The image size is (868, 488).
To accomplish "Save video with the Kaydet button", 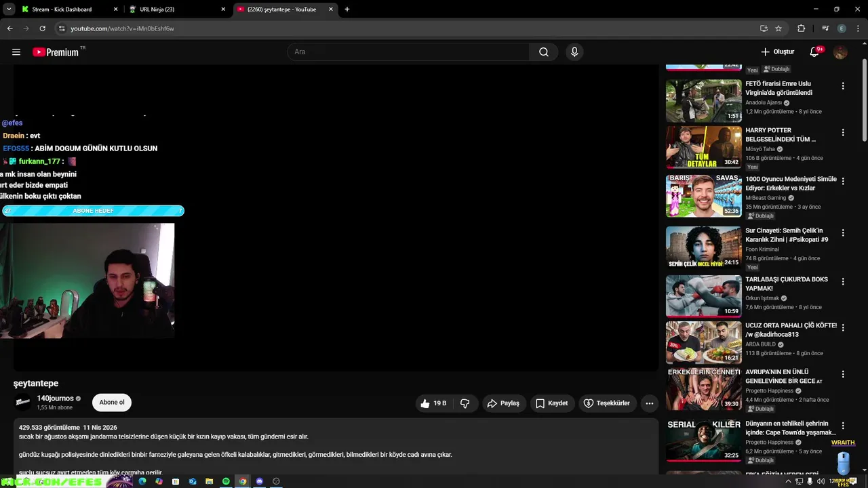I will 551,403.
